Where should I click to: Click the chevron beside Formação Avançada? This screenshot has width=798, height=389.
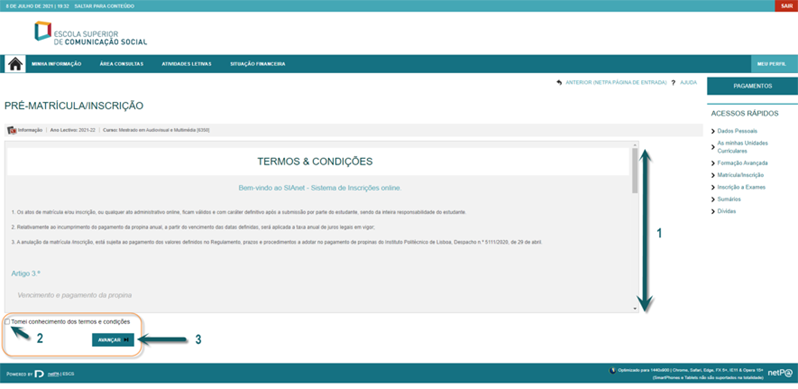pos(712,163)
